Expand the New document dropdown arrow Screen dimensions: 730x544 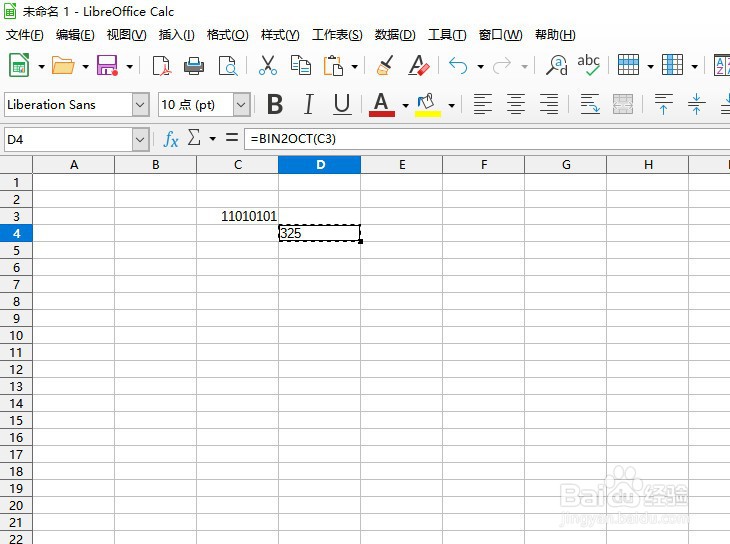[x=41, y=67]
